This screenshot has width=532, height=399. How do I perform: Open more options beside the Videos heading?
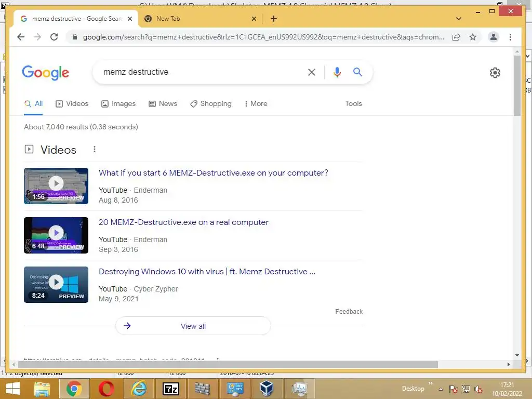click(95, 149)
